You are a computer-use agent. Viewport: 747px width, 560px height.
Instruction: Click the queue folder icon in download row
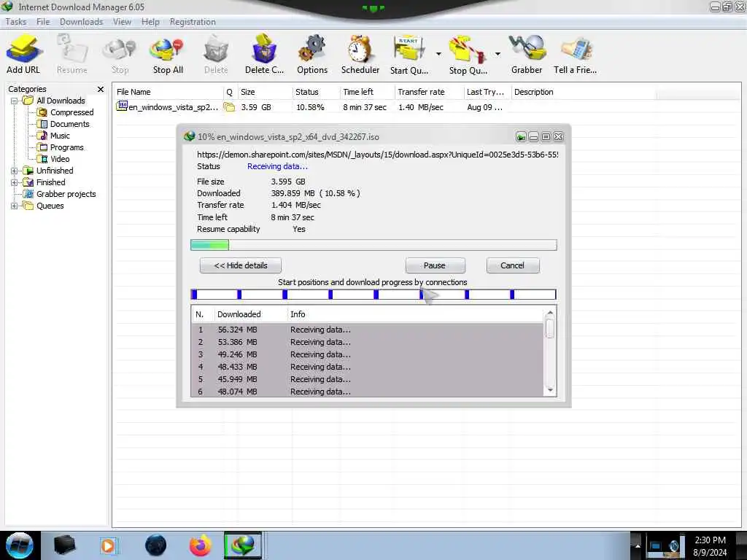click(229, 107)
